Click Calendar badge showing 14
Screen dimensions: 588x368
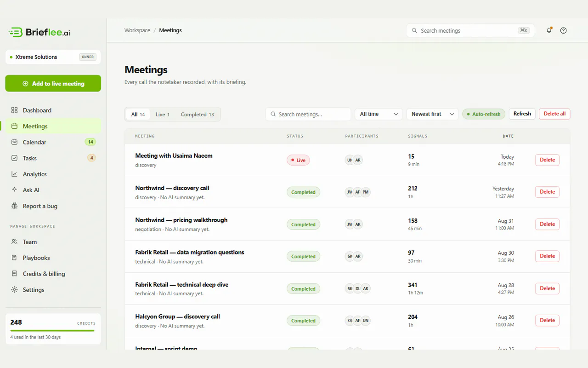coord(90,142)
